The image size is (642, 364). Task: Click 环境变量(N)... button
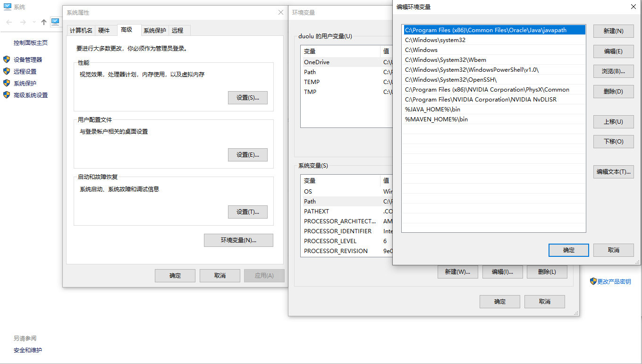(238, 240)
